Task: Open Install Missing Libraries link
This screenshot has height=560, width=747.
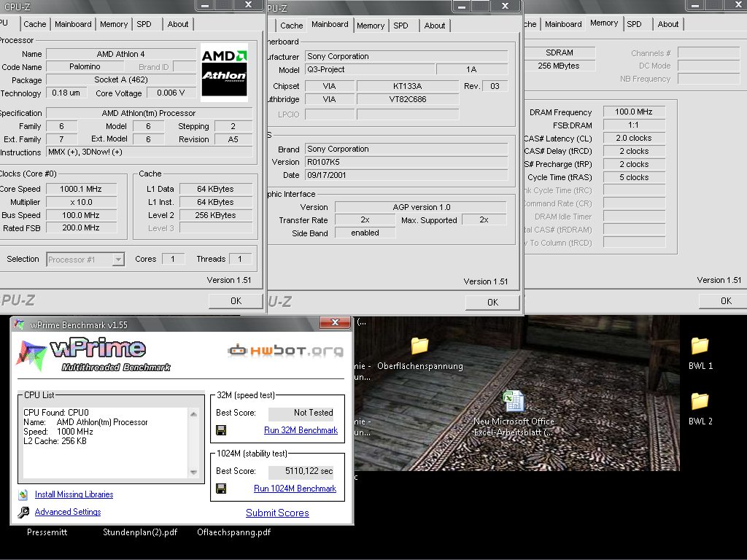Action: 74,494
